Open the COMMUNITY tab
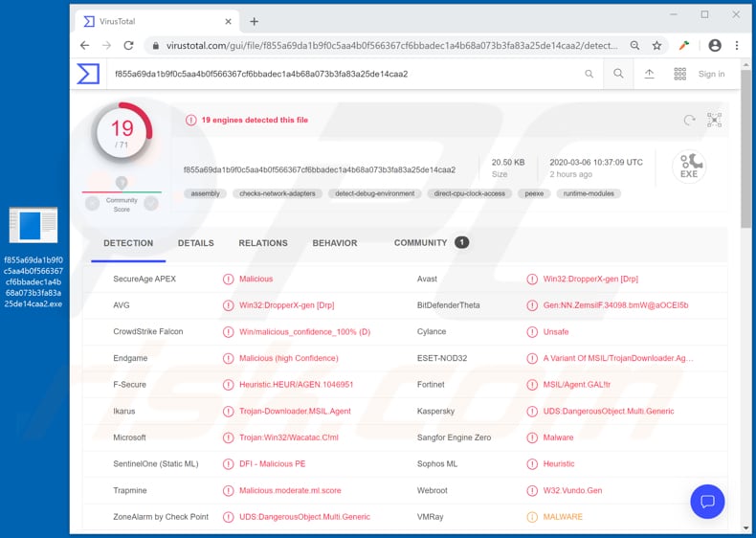This screenshot has height=538, width=756. (x=420, y=243)
